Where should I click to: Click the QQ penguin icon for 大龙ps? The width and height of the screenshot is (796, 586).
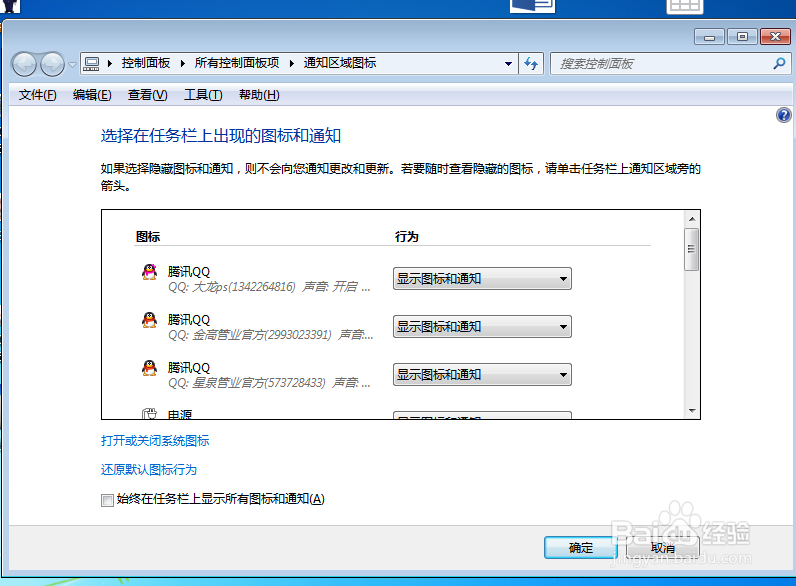pos(149,272)
